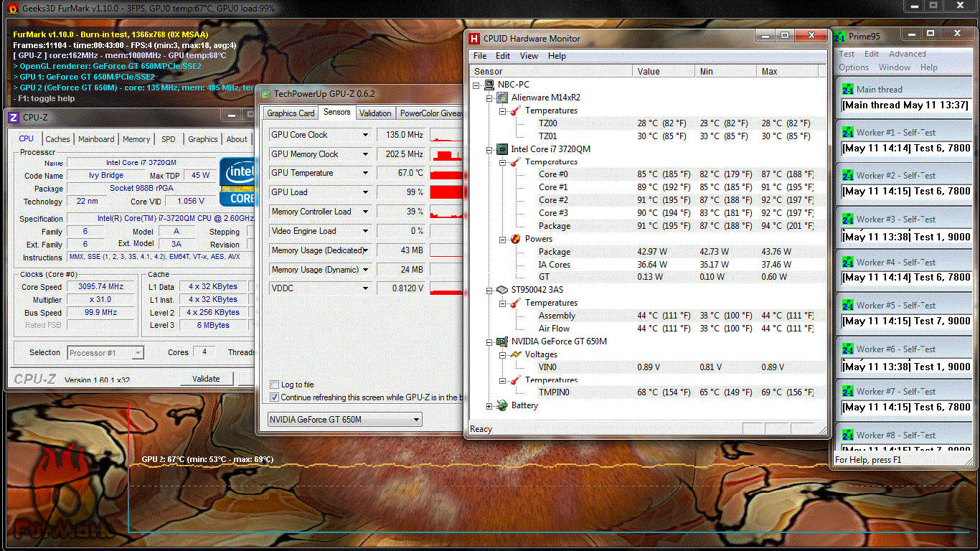980x551 pixels.
Task: Open the File menu in Hardware Monitor
Action: point(480,56)
